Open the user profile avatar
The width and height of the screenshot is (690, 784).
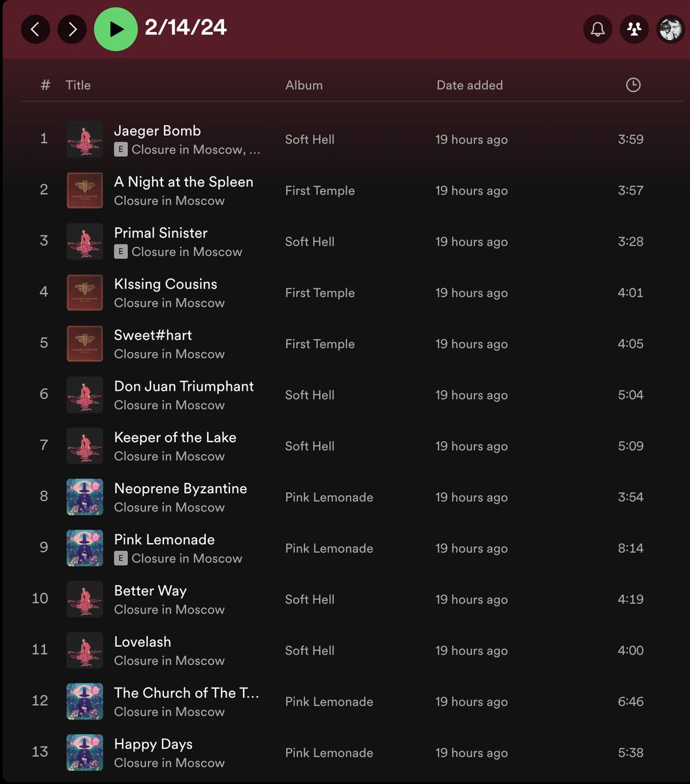tap(670, 29)
